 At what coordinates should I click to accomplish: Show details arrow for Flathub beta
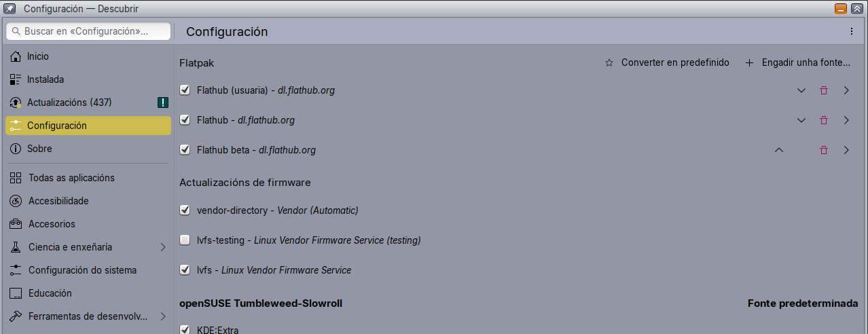pyautogui.click(x=846, y=150)
